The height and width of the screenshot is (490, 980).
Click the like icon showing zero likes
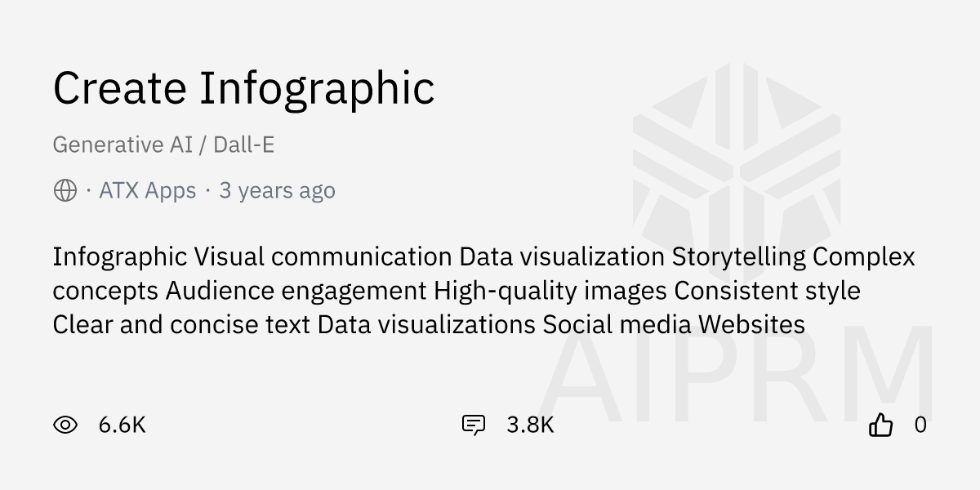point(882,425)
